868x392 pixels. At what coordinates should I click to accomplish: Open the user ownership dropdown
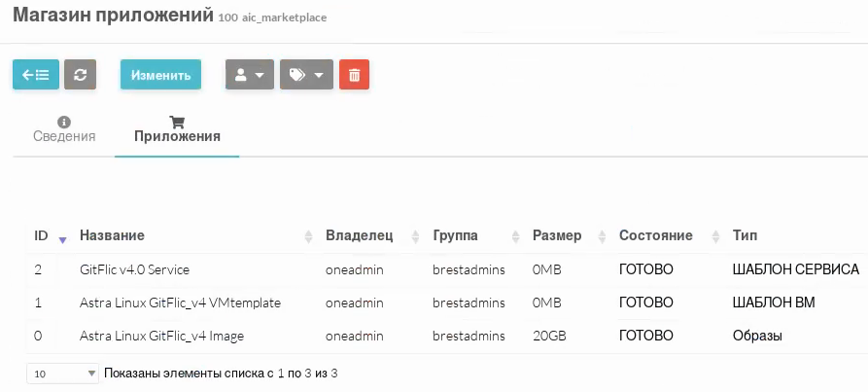click(x=250, y=75)
